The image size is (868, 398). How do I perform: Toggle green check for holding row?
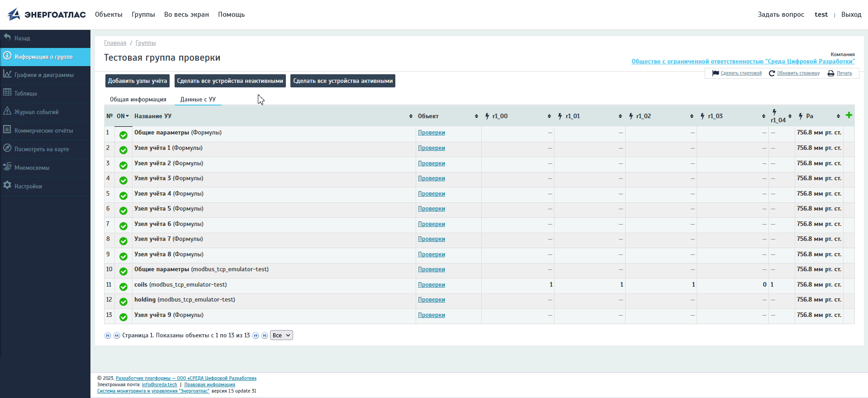[123, 302]
